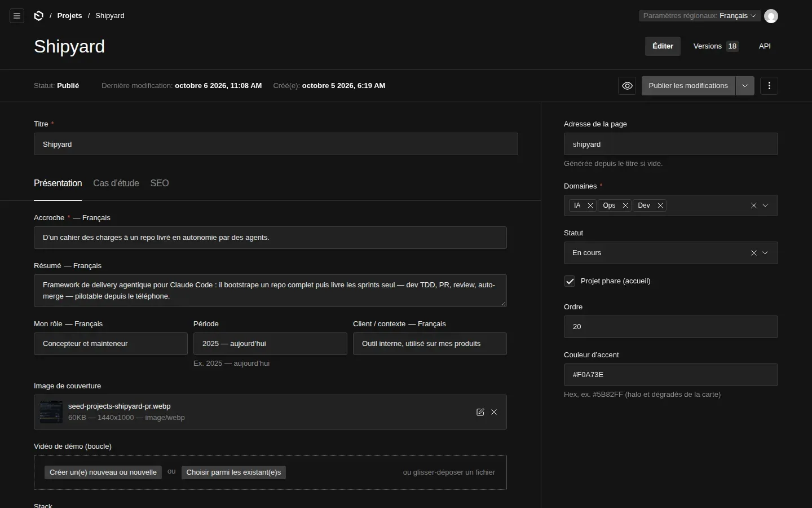Click the file name seed-projects-shipyard-pr.webp
The height and width of the screenshot is (508, 812).
pyautogui.click(x=120, y=406)
